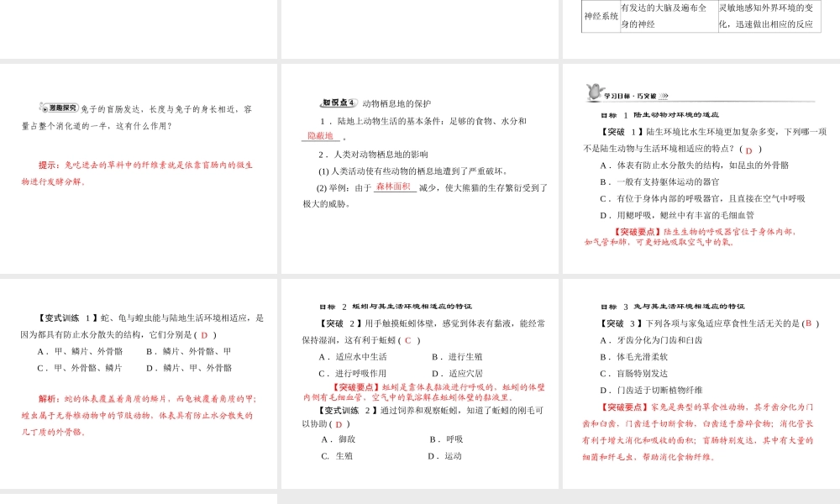Click heading 目标2 蚯蚓与其生活环境相适应的特征
This screenshot has height=504, width=840.
[396, 307]
